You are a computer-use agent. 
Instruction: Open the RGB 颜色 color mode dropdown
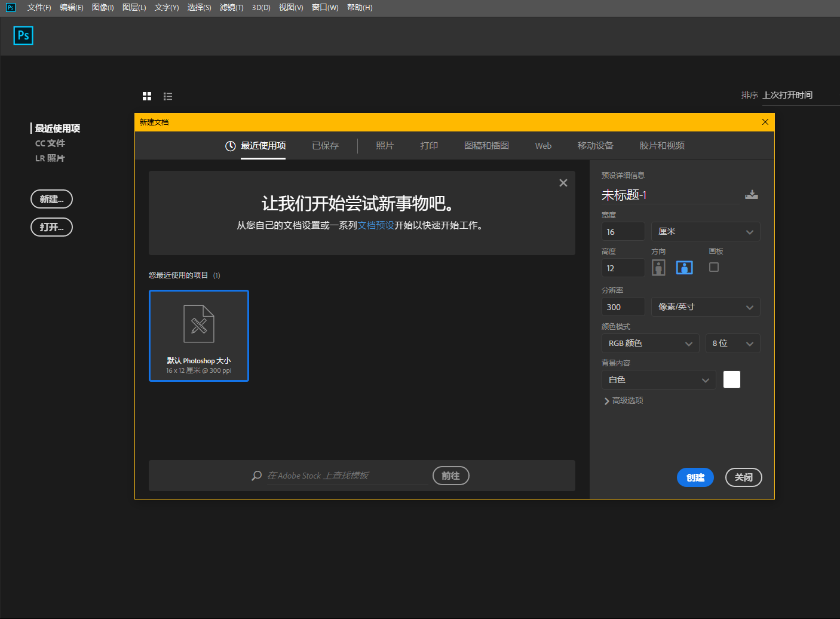pos(650,344)
